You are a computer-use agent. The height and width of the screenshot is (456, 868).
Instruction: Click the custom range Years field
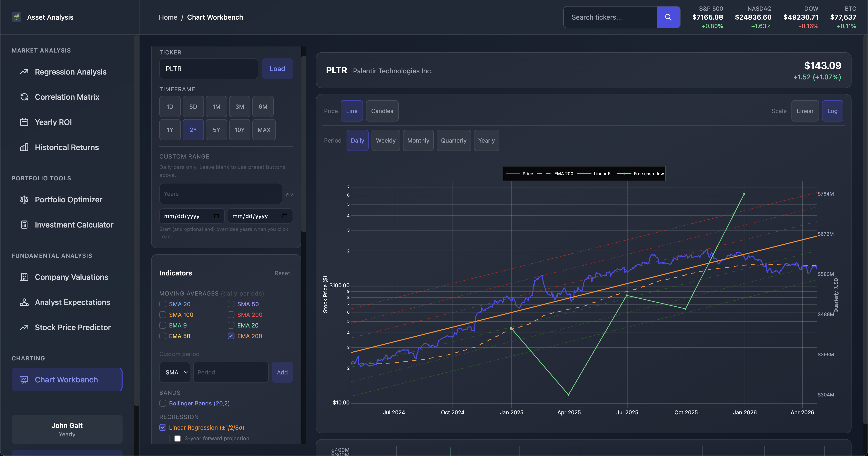click(x=221, y=194)
